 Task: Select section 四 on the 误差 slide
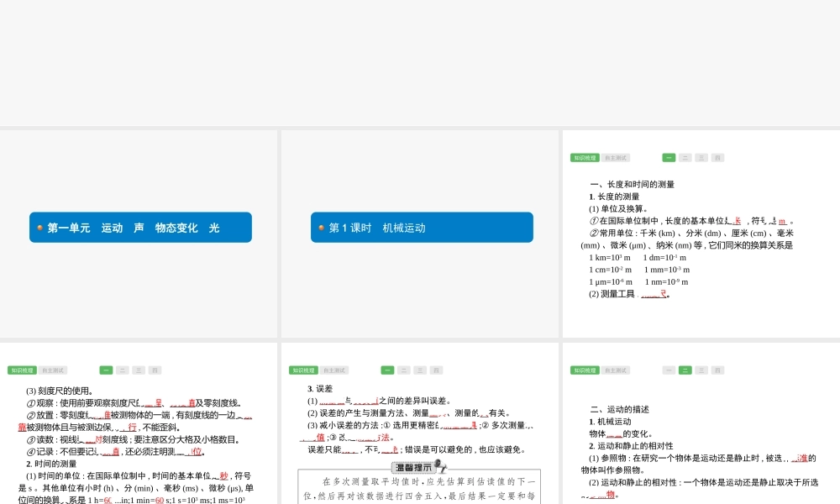pyautogui.click(x=436, y=370)
